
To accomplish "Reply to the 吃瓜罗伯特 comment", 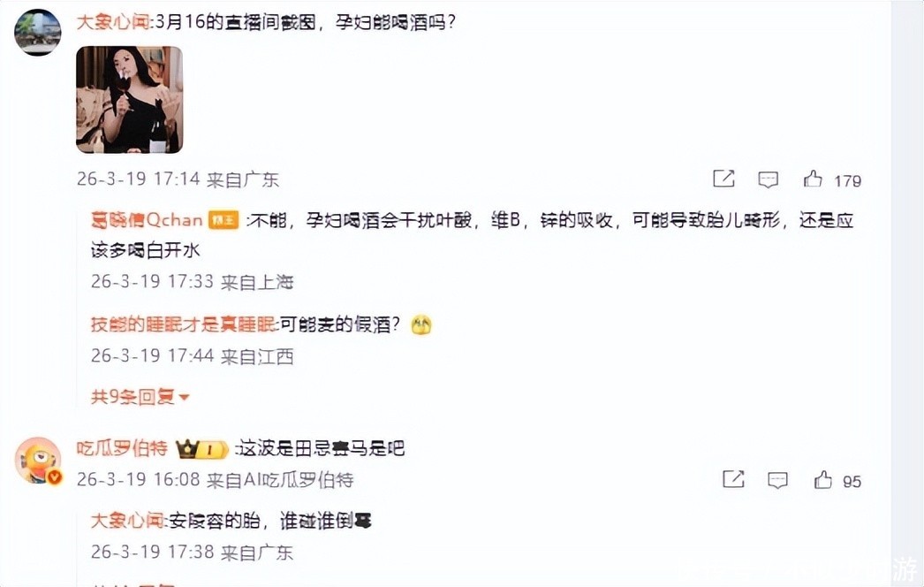I will pos(778,480).
